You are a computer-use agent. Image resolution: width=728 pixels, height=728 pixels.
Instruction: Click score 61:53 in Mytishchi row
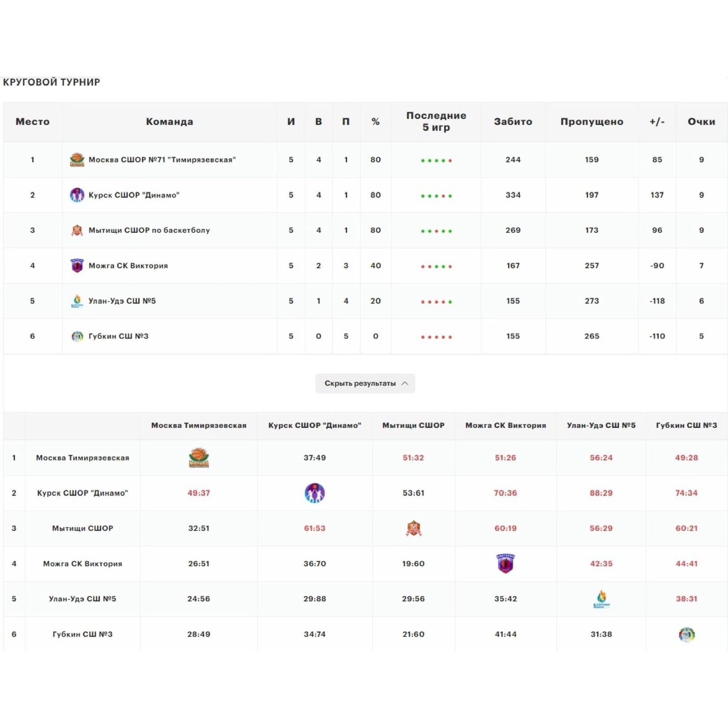[315, 529]
